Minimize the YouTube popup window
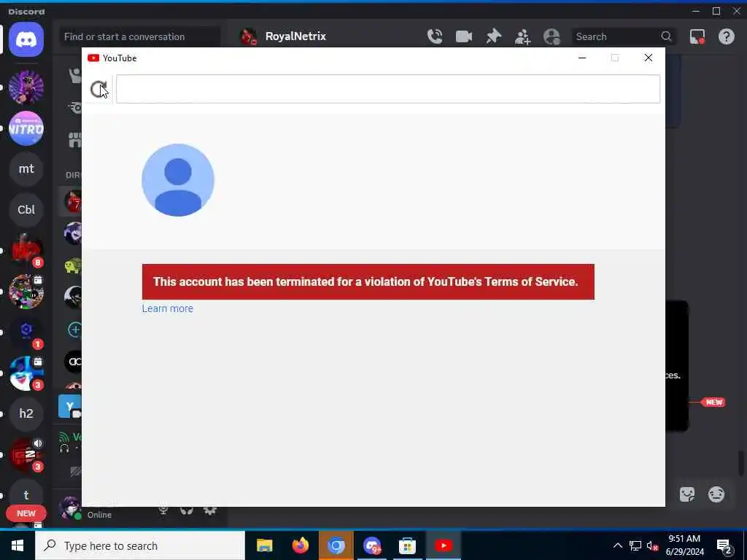The image size is (747, 560). point(582,58)
